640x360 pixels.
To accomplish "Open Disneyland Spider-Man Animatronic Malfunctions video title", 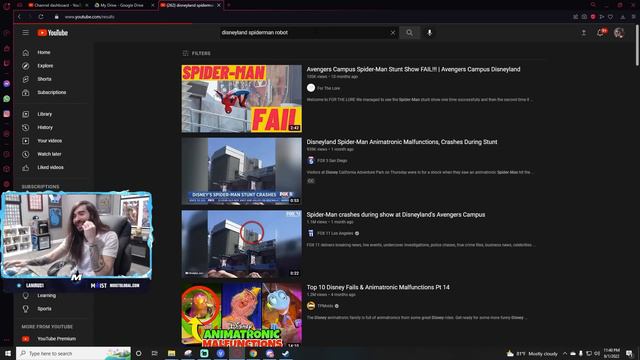I will pos(402,142).
